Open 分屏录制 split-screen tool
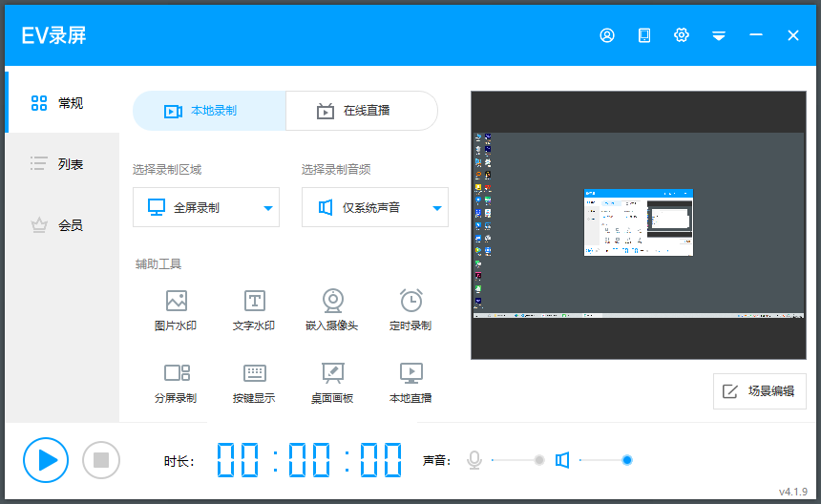Image resolution: width=821 pixels, height=504 pixels. 176,383
